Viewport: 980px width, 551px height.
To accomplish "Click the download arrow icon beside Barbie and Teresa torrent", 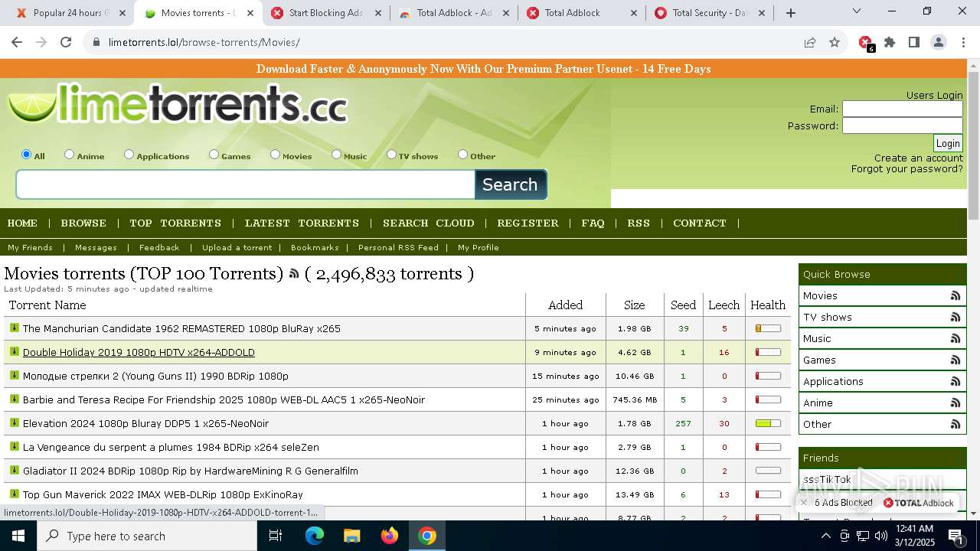I will (x=14, y=399).
